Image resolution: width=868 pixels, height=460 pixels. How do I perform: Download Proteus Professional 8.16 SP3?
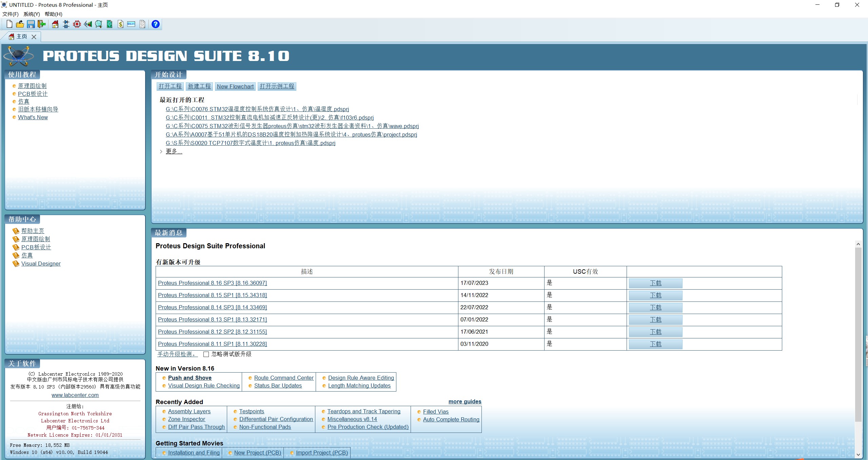click(x=656, y=283)
